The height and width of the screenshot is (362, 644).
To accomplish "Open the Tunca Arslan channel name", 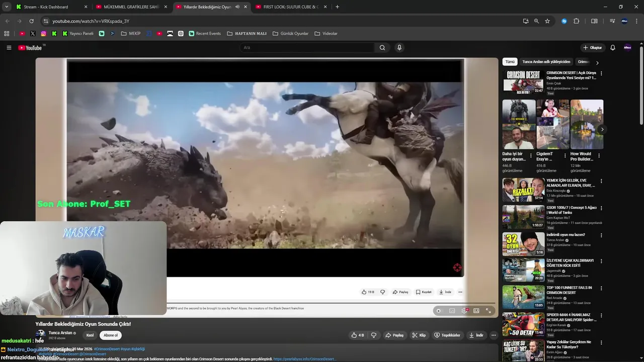I will click(x=60, y=333).
